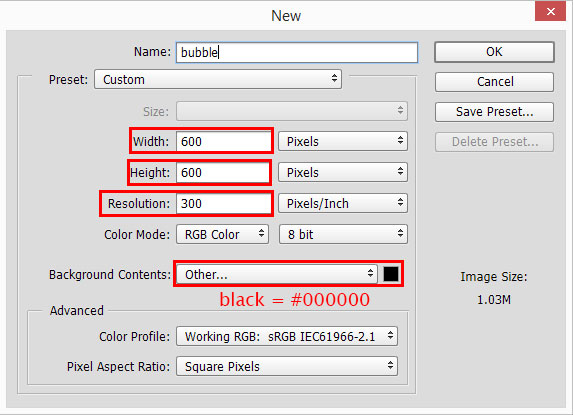The width and height of the screenshot is (573, 415).
Task: Click the Resolution input field
Action: (224, 203)
